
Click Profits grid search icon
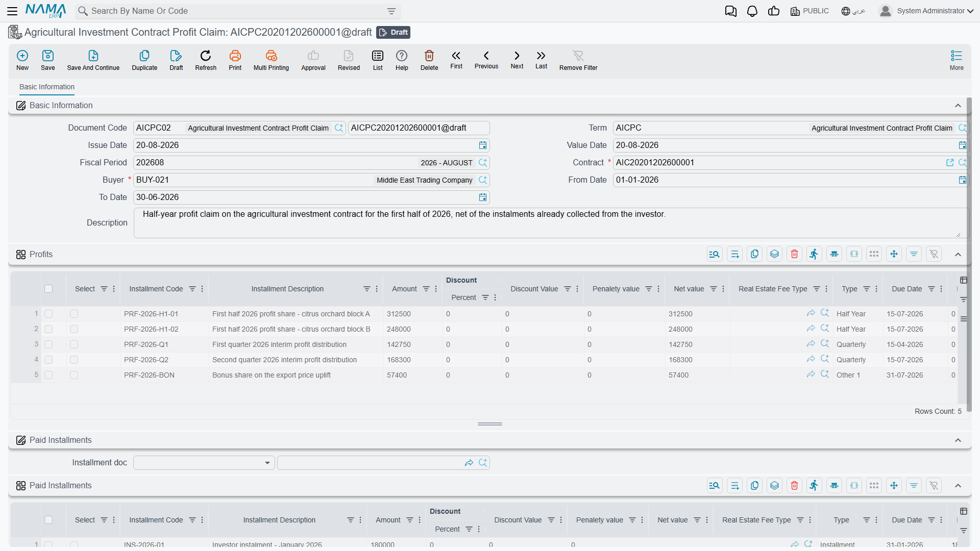715,254
